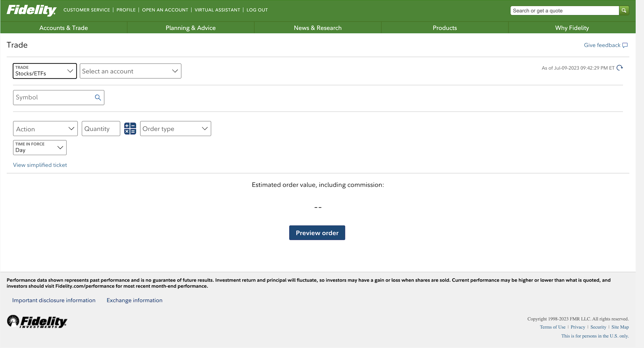
Task: Click the Search or get a quote box
Action: 564,11
